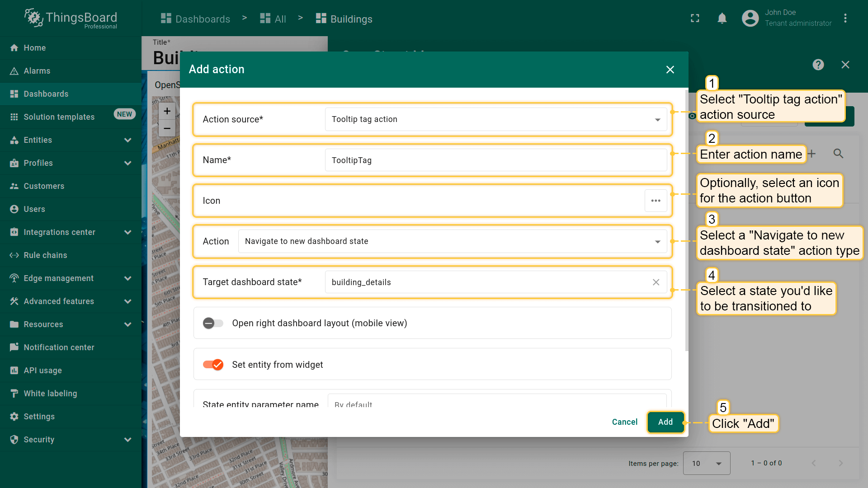Screen dimensions: 868x488
Task: Clear the target dashboard state field
Action: [656, 282]
